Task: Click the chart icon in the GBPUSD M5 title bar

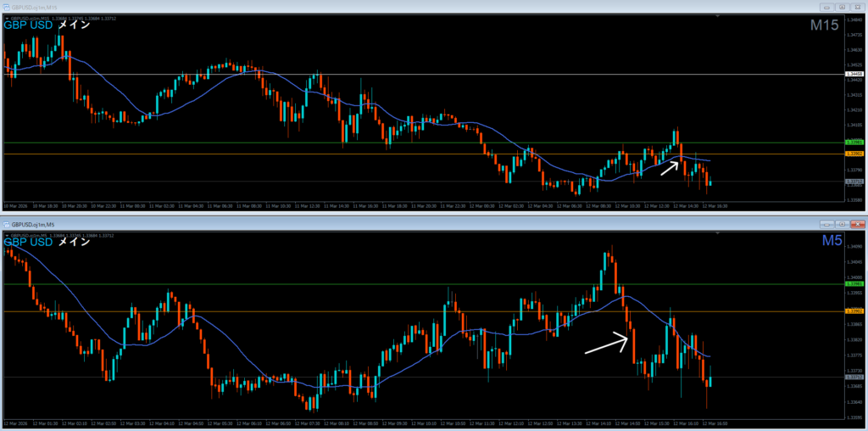Action: tap(7, 224)
